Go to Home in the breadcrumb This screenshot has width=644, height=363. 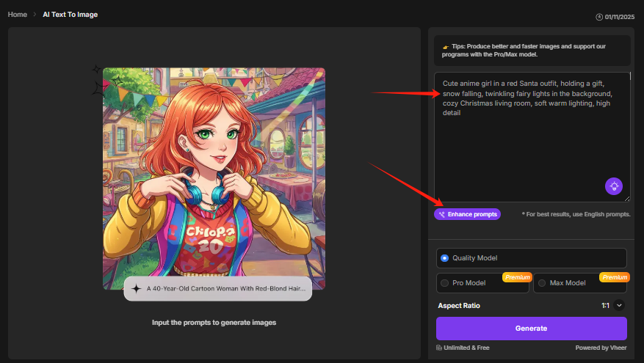(17, 15)
